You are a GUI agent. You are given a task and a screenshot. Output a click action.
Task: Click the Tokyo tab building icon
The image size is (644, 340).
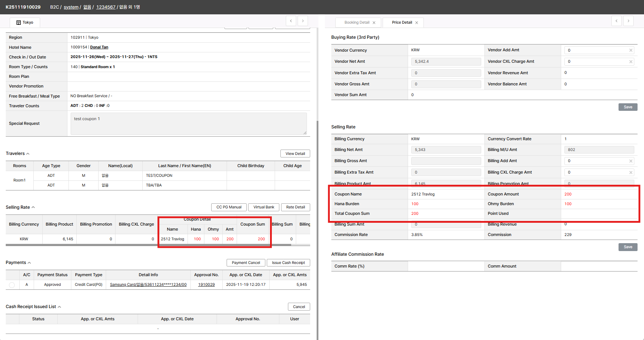[19, 23]
